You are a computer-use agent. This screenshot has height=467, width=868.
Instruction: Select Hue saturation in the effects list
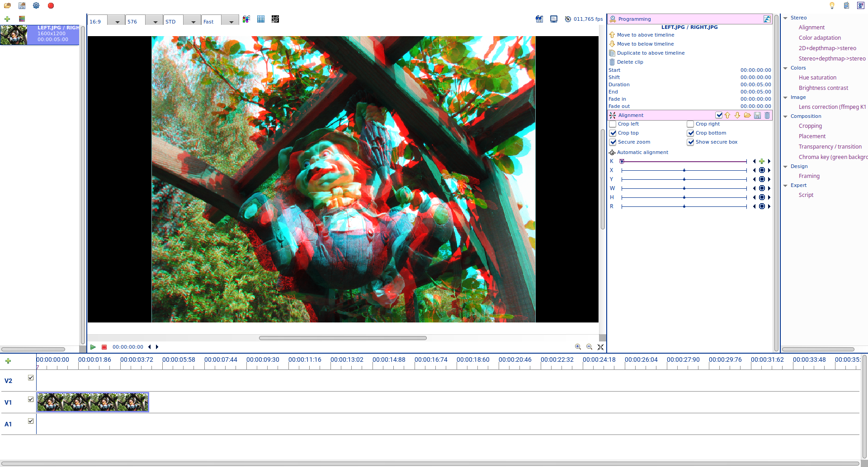point(817,78)
